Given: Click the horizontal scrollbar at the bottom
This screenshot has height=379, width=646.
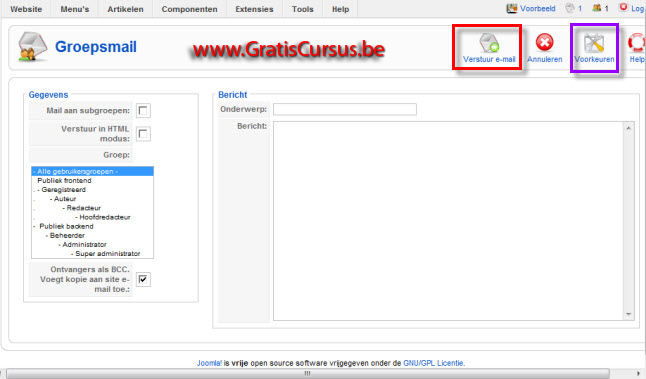Looking at the screenshot, I should (307, 373).
